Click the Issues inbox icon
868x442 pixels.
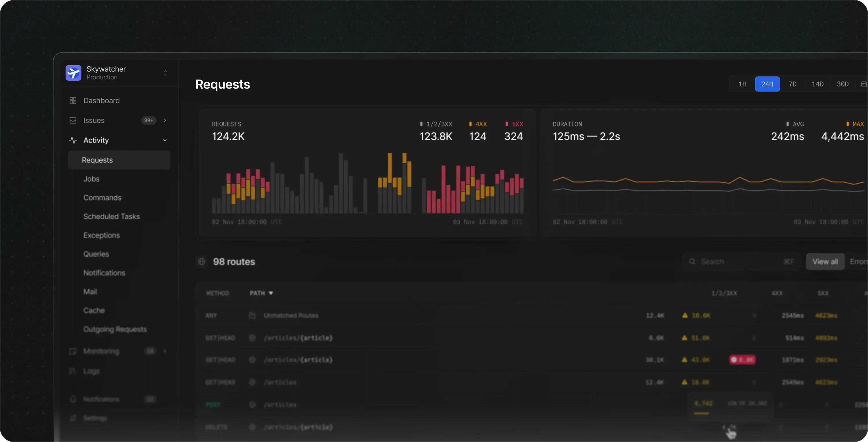coord(73,121)
